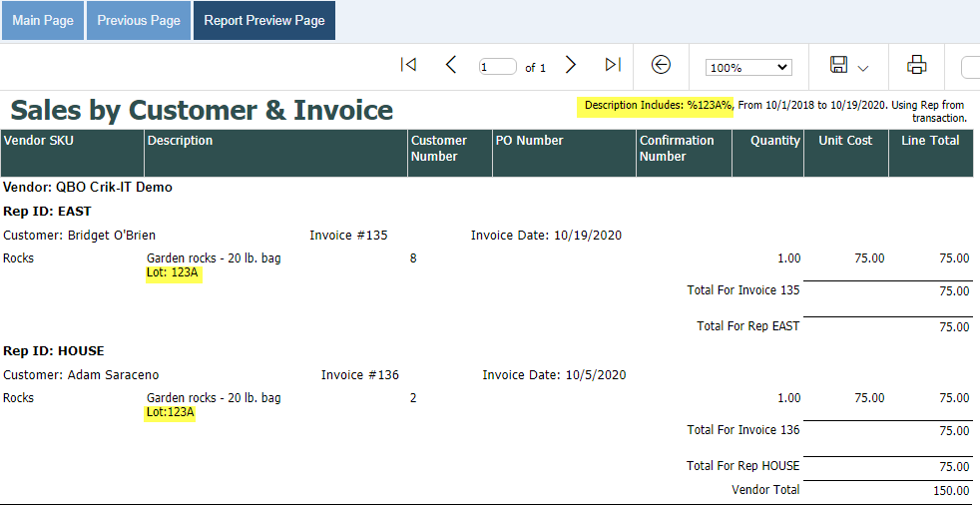Click the PO Number column header

click(x=530, y=141)
